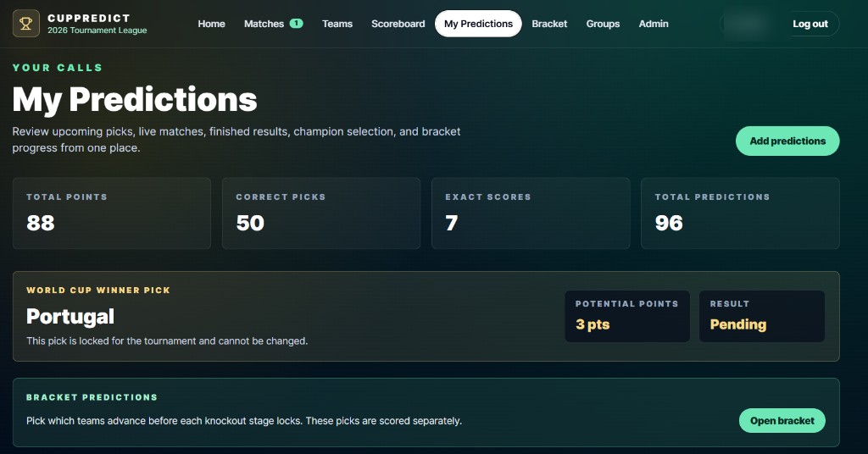Screen dimensions: 868x454
Task: Click the CUPPREDICT brand title
Action: [88, 19]
